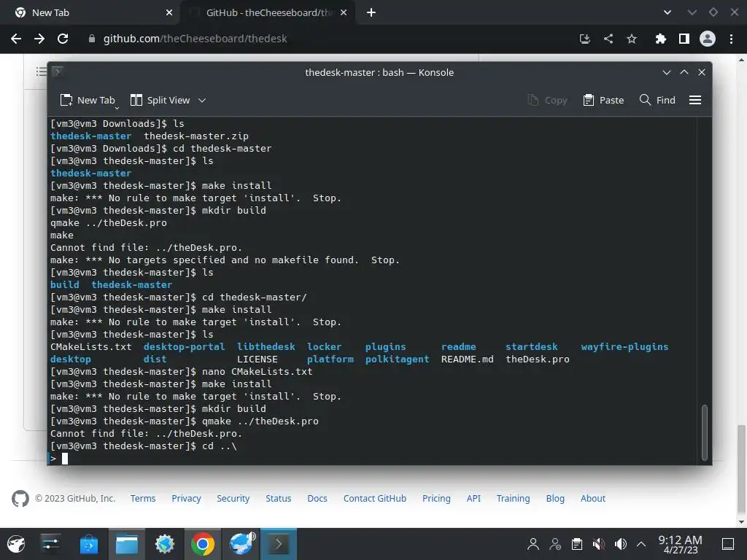Open GitHub Terms link
Screen dimensions: 747x560
coord(143,498)
